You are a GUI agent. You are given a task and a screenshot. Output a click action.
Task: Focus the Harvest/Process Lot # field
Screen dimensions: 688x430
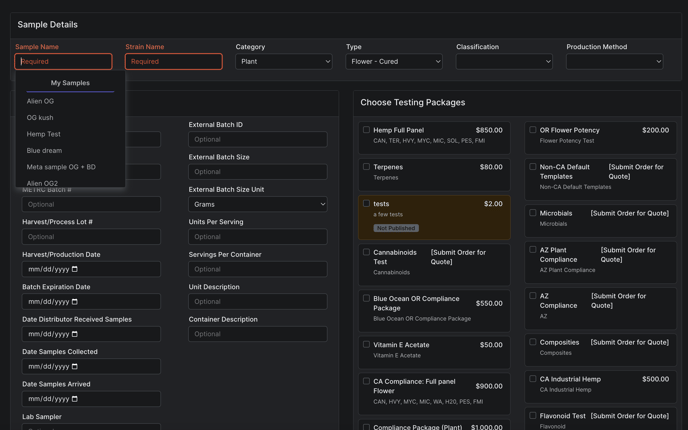[x=91, y=236]
